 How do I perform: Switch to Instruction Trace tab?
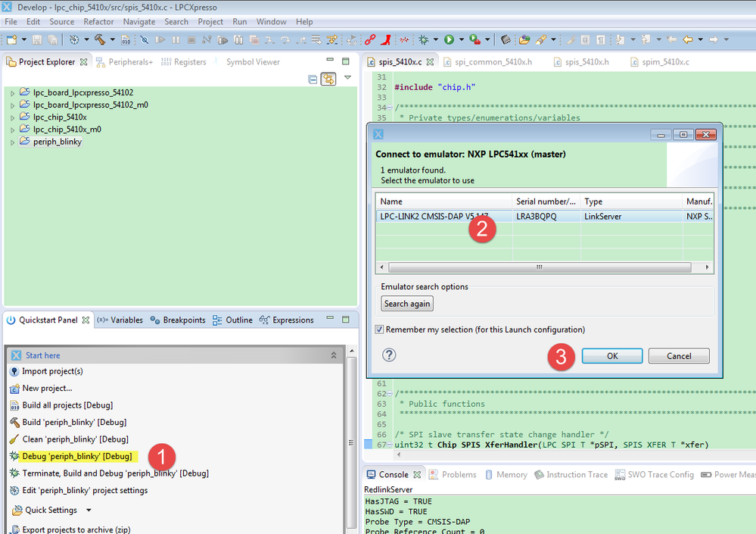tap(571, 475)
